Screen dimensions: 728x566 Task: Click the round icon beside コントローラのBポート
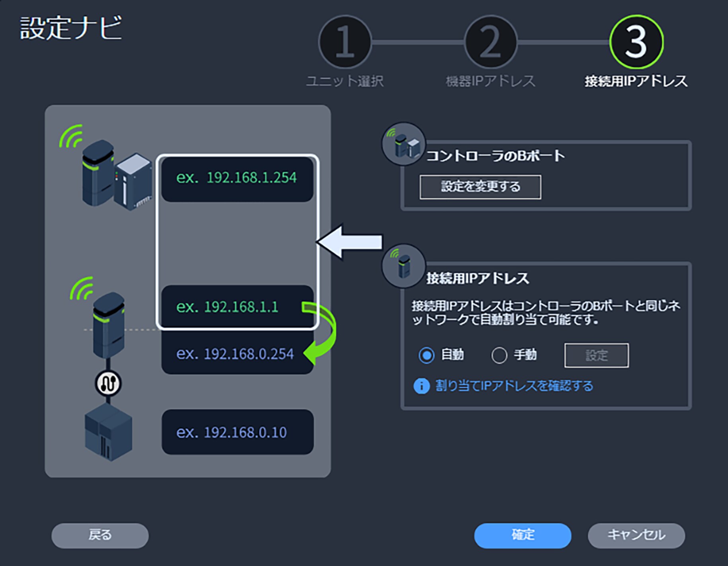(x=403, y=144)
